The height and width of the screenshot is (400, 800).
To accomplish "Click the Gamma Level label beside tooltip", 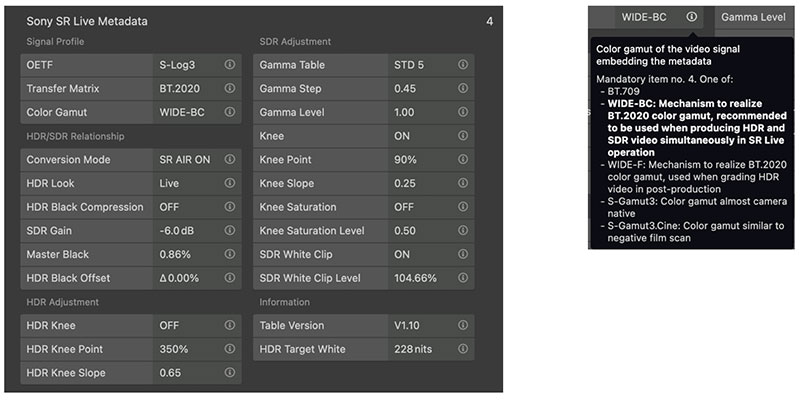I will [753, 17].
